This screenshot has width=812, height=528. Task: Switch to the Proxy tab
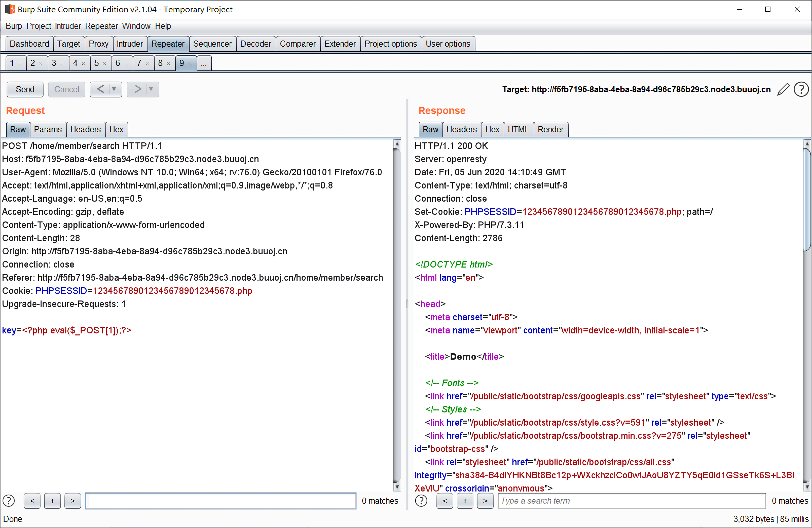(99, 44)
